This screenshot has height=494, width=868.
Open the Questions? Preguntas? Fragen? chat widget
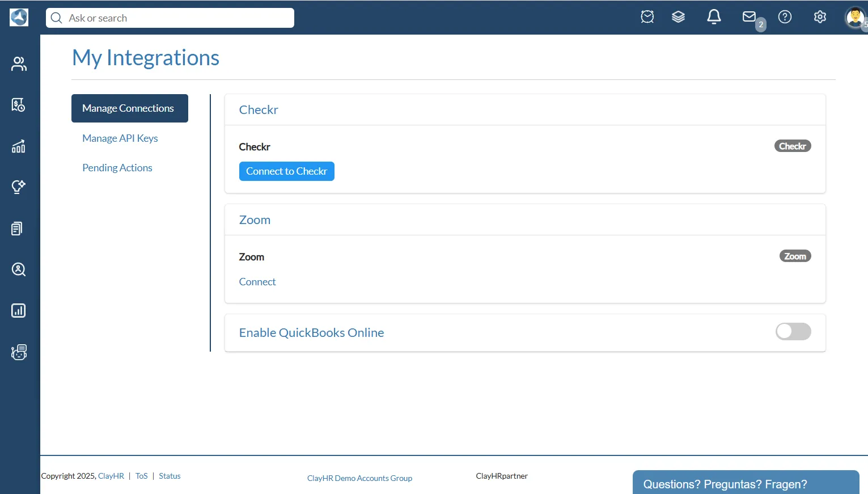[x=746, y=483]
